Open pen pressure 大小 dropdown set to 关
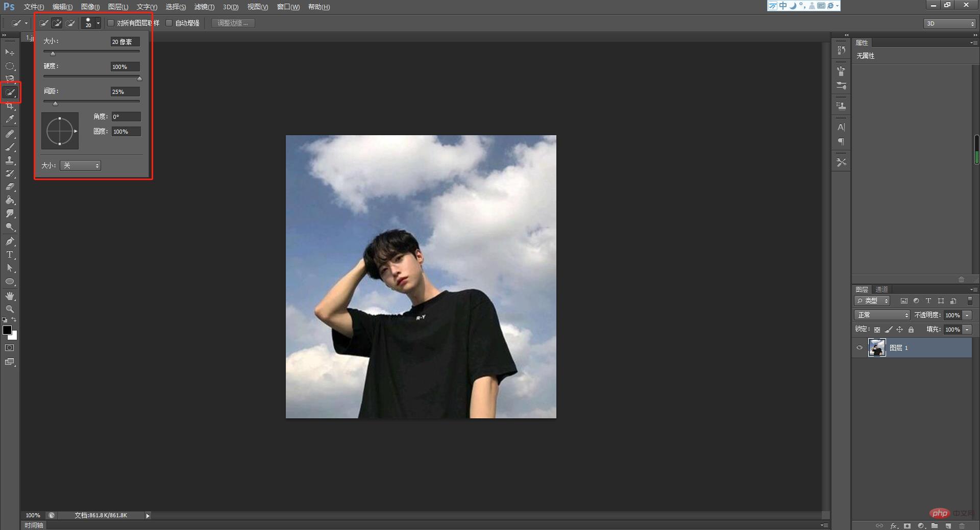980x530 pixels. point(80,165)
